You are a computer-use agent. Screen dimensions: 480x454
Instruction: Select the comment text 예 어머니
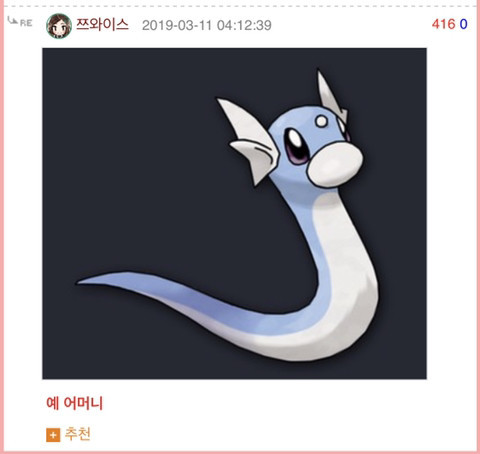75,403
